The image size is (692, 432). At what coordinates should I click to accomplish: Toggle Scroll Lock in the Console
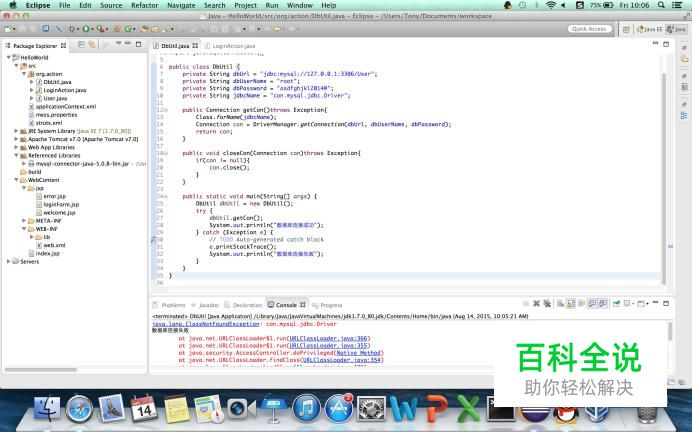(x=571, y=304)
